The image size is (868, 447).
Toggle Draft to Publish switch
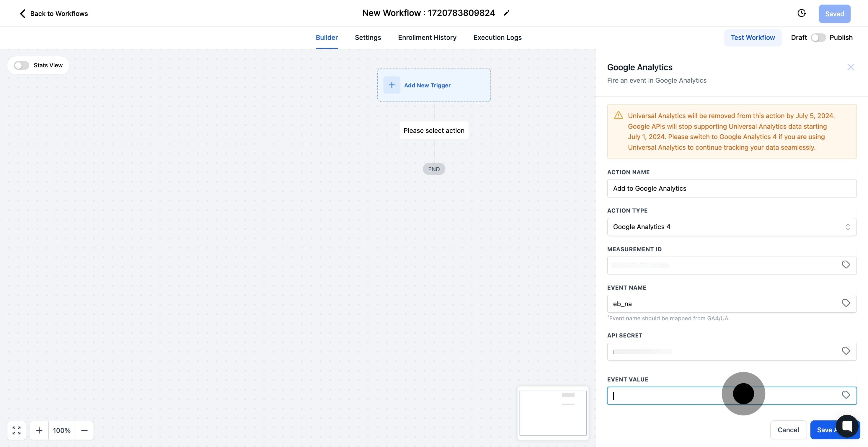coord(818,37)
